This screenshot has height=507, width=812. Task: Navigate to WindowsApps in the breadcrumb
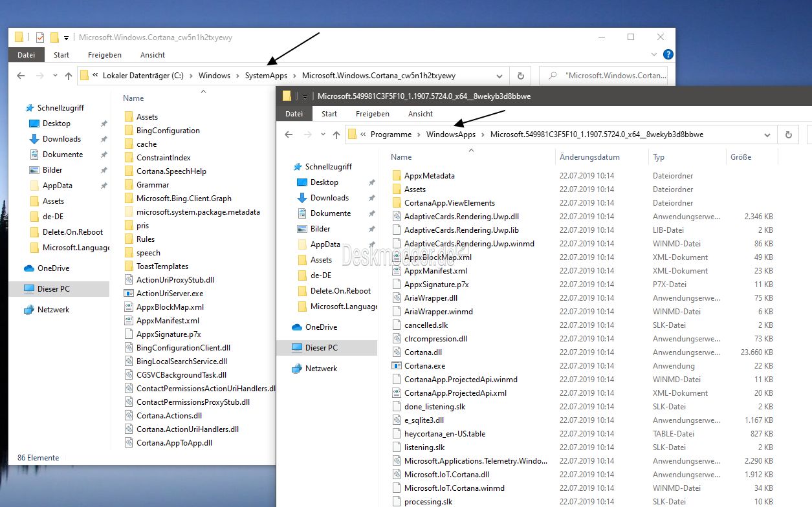pos(451,135)
